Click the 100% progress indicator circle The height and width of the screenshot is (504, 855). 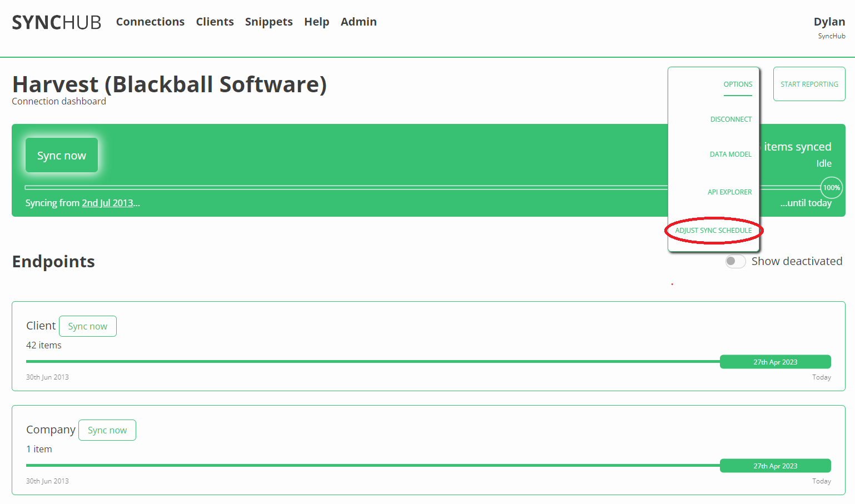click(x=832, y=188)
